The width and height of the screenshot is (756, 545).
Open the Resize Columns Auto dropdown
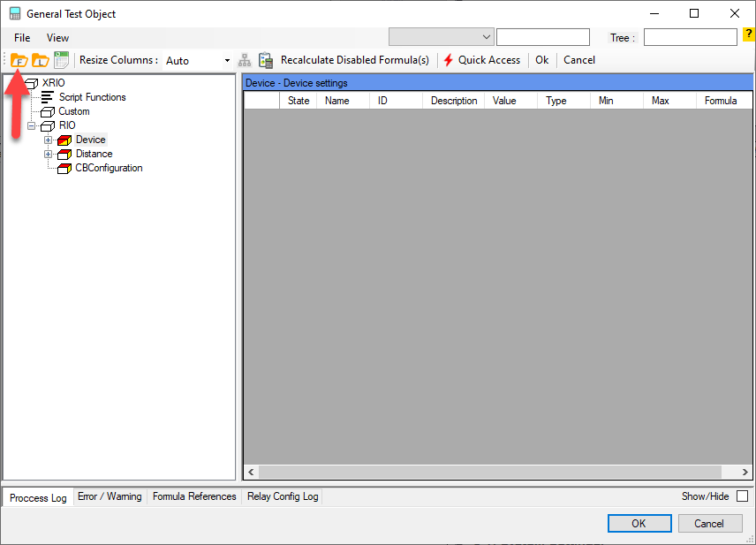227,60
